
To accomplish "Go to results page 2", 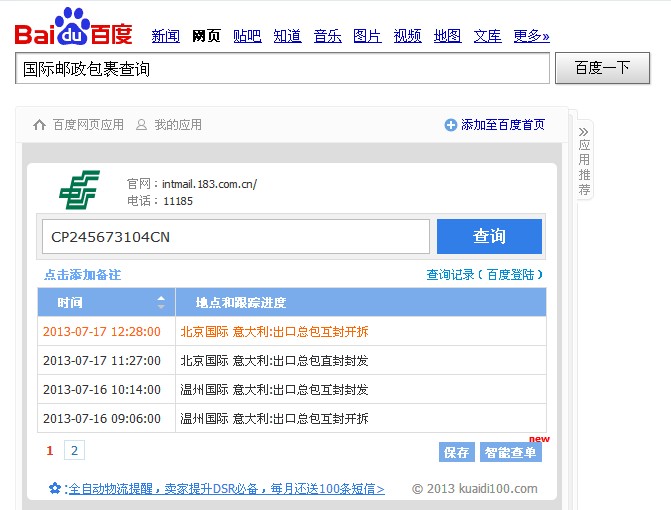I will (74, 450).
